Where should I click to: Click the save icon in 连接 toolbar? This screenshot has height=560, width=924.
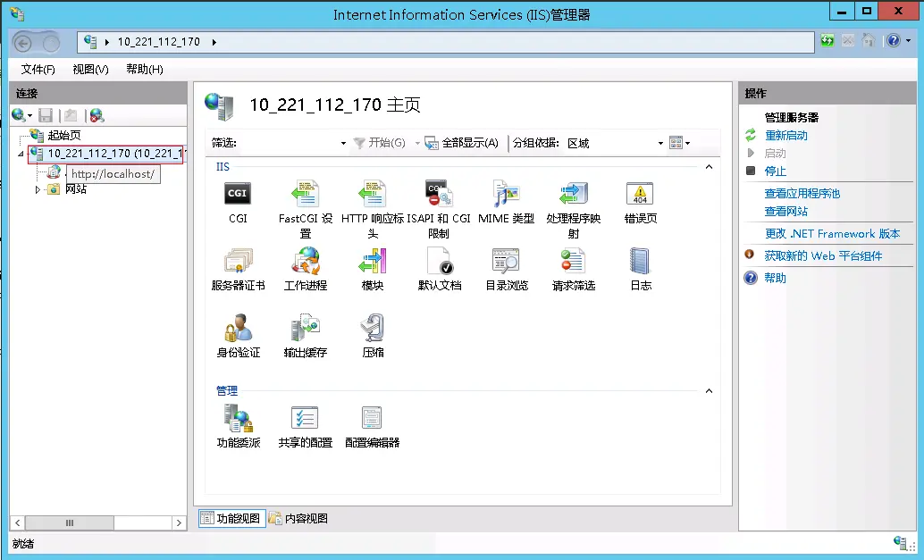pos(46,115)
